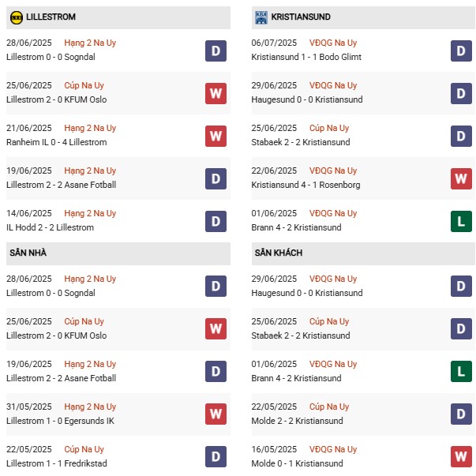476x476 pixels.
Task: Click the D badge for IL Hodd vs Lillestrom
Action: click(x=216, y=221)
